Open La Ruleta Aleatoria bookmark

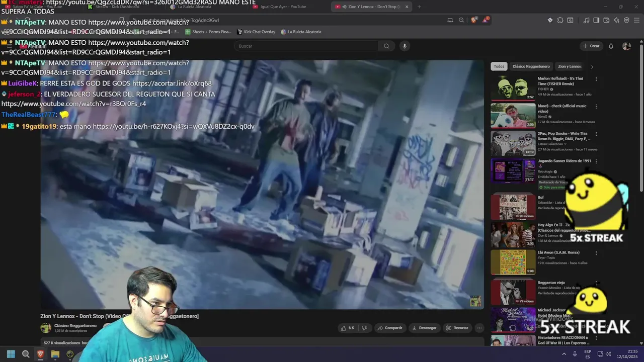[x=301, y=32]
